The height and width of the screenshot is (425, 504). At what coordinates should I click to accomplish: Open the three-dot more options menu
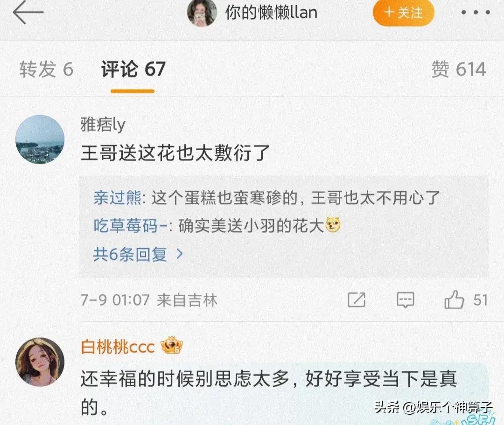(476, 13)
